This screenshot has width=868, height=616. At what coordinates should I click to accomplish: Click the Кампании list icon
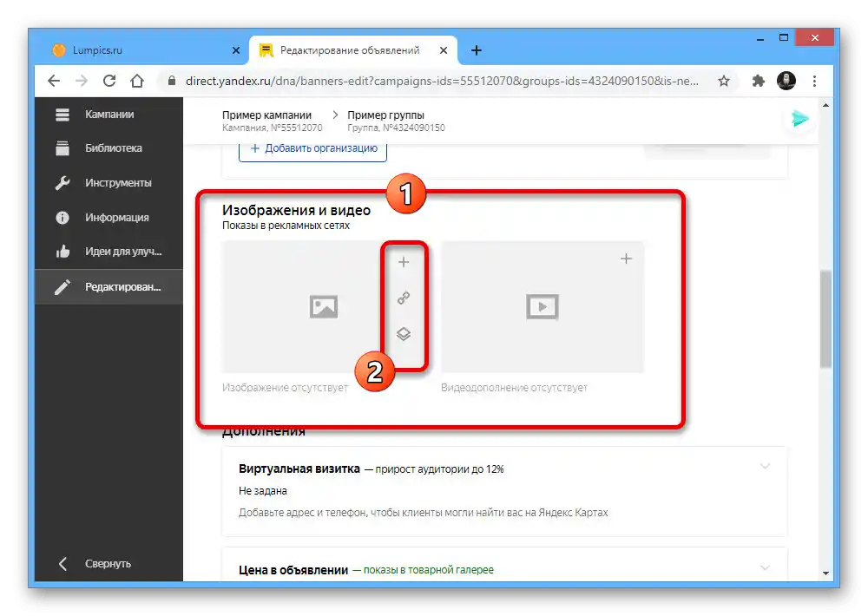click(62, 115)
